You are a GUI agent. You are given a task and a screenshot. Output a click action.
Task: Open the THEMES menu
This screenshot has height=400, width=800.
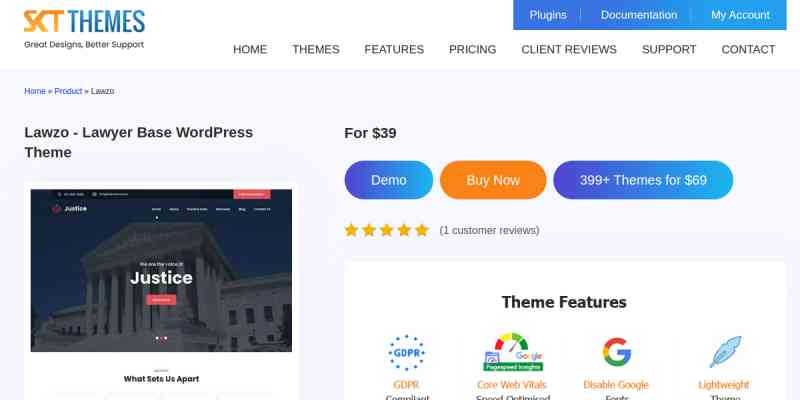[316, 49]
